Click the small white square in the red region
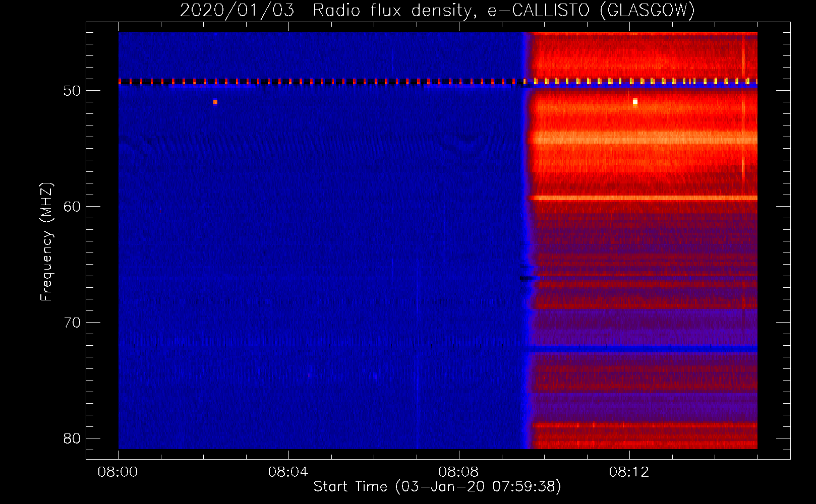The width and height of the screenshot is (816, 504). (635, 101)
